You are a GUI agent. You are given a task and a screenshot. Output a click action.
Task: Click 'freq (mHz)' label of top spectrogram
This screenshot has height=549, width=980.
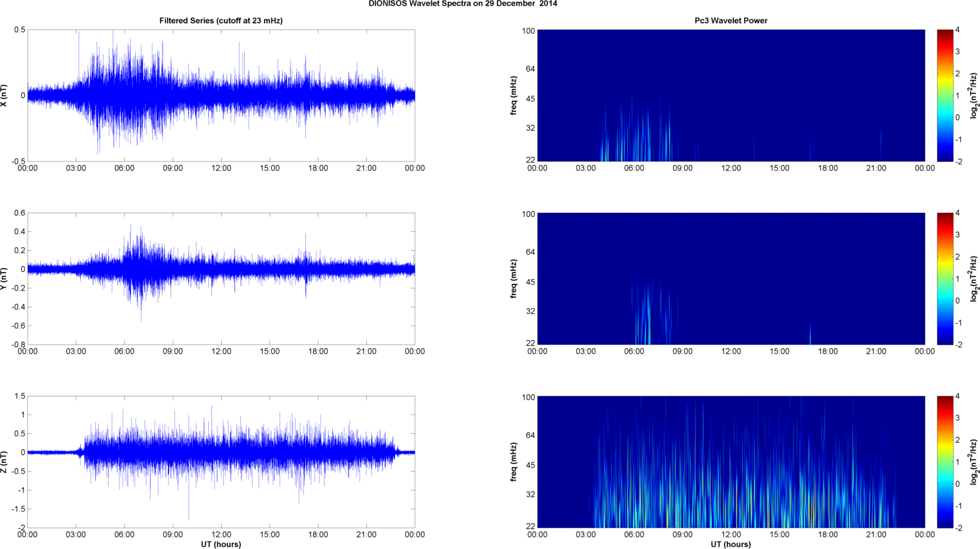click(x=513, y=95)
